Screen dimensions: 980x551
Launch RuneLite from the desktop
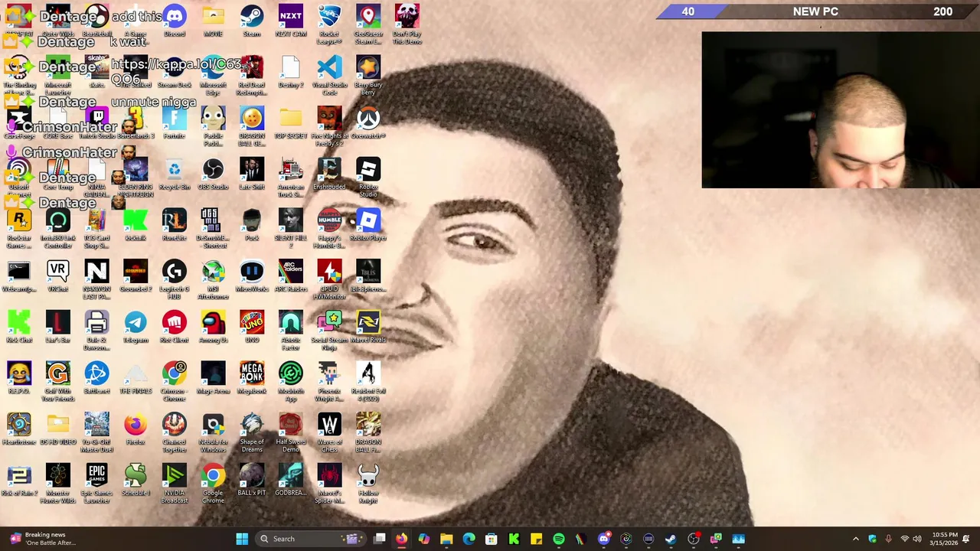(x=175, y=225)
